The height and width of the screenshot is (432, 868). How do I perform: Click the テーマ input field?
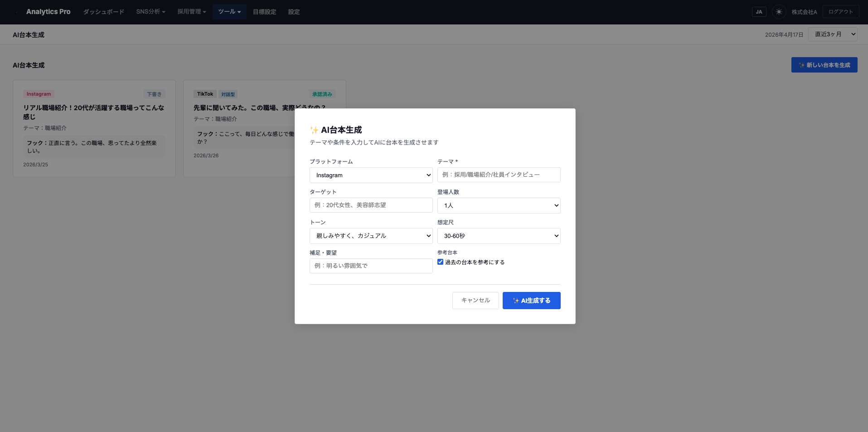click(499, 175)
